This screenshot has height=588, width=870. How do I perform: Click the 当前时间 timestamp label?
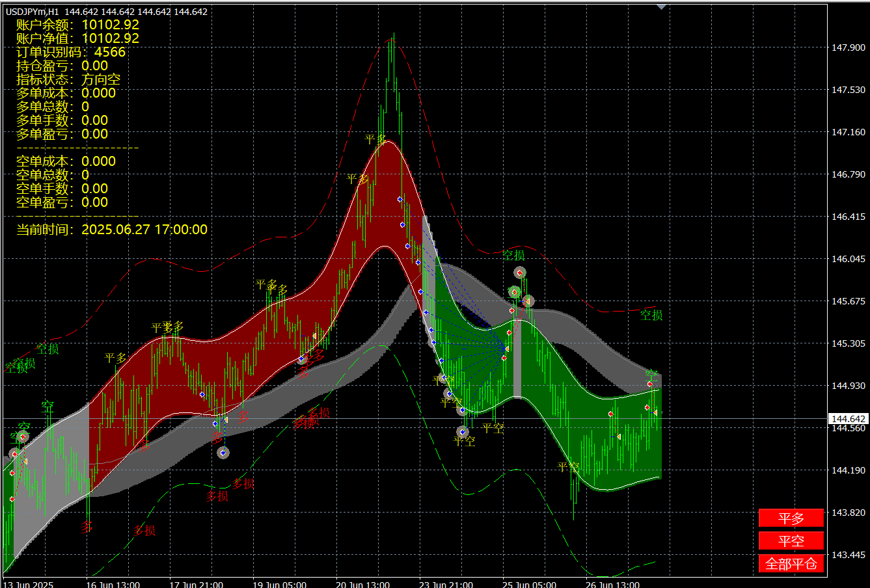[x=111, y=230]
